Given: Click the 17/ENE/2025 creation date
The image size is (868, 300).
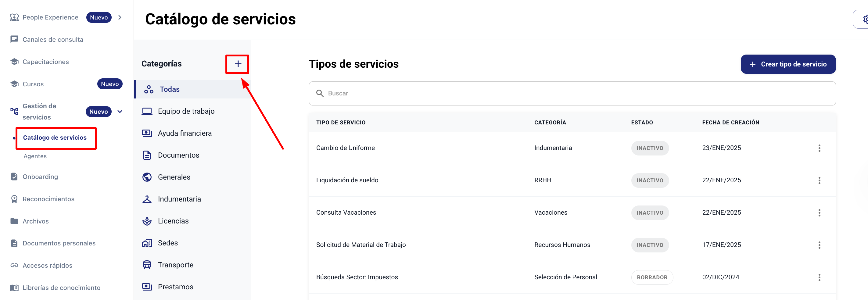Looking at the screenshot, I should [721, 245].
